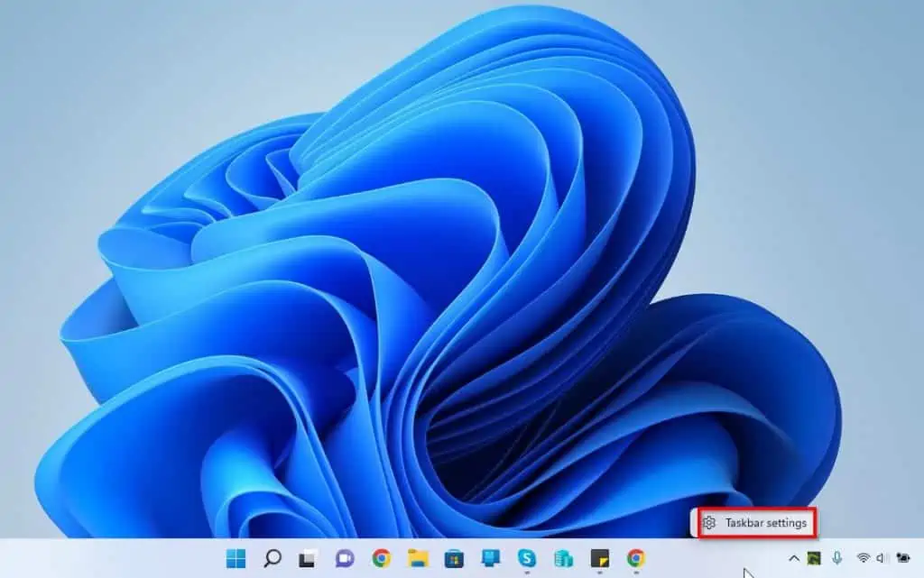Adjust the speaker volume control
This screenshot has width=924, height=578.
[882, 557]
